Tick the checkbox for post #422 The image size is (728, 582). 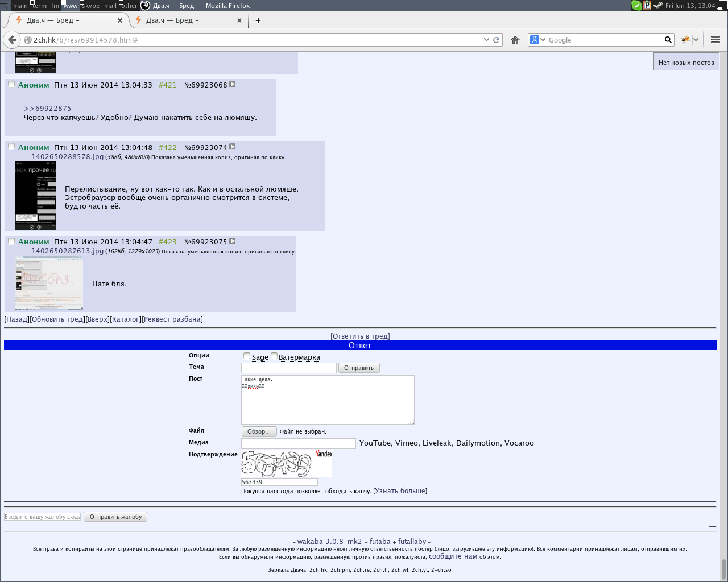tap(11, 147)
